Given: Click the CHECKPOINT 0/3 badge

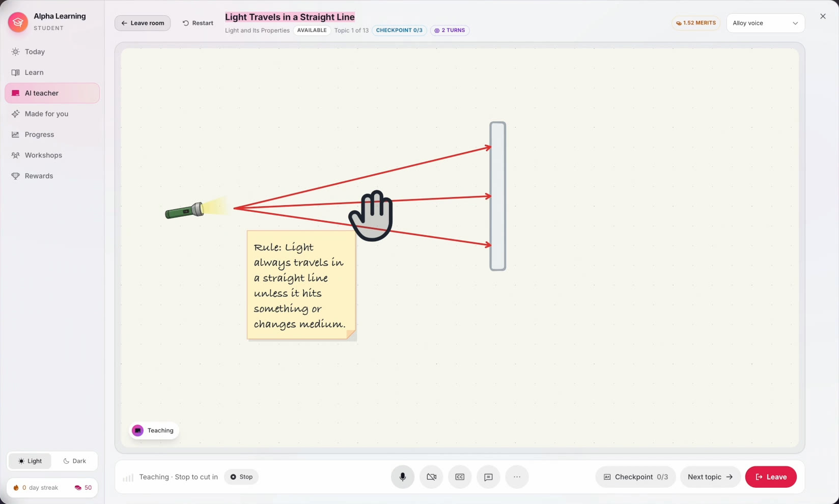Looking at the screenshot, I should point(399,31).
